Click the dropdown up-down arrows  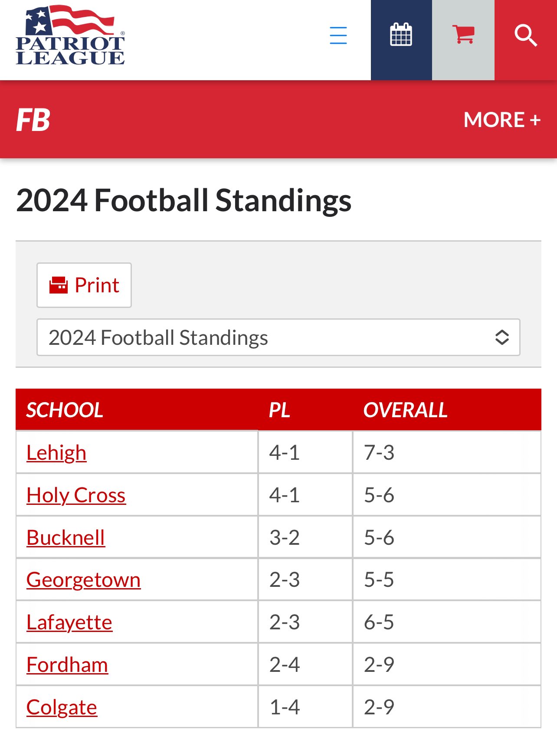pos(502,337)
